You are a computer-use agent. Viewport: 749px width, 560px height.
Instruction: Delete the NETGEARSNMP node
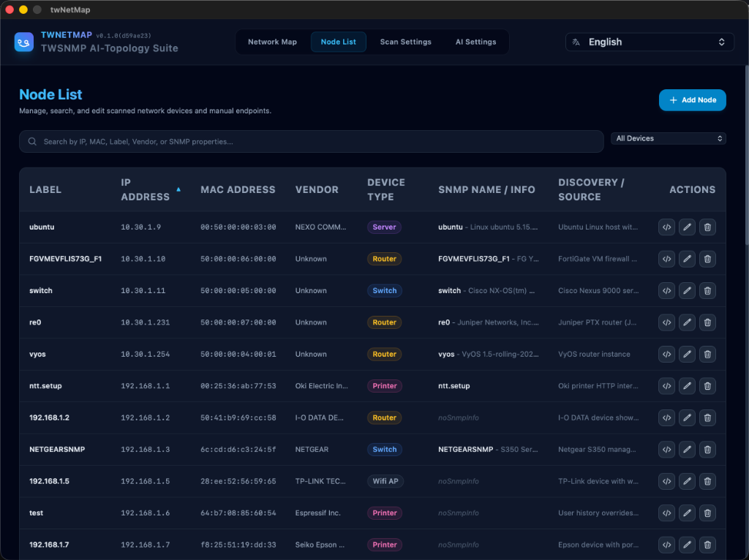pos(707,449)
